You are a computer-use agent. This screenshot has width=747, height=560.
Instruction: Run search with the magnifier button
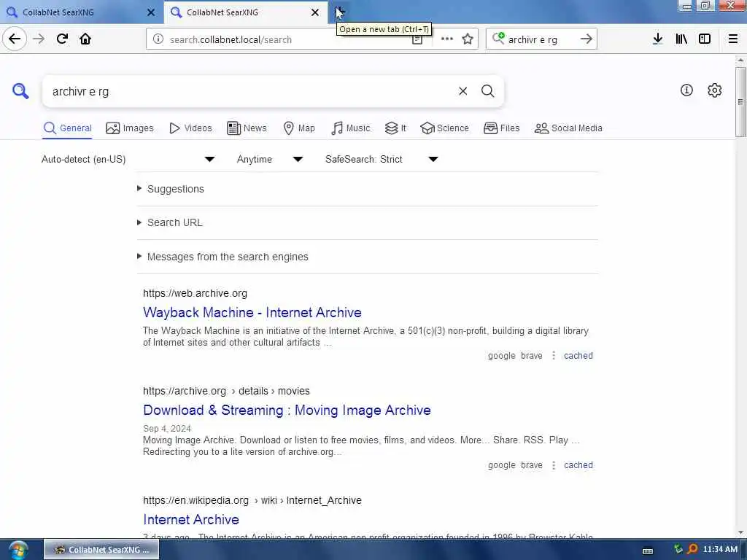coord(487,91)
